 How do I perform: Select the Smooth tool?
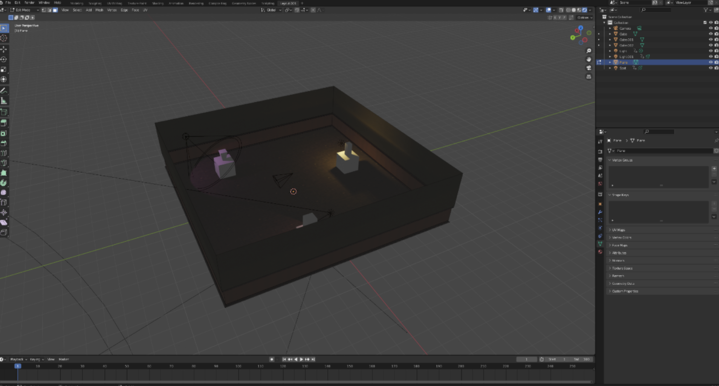click(x=4, y=193)
